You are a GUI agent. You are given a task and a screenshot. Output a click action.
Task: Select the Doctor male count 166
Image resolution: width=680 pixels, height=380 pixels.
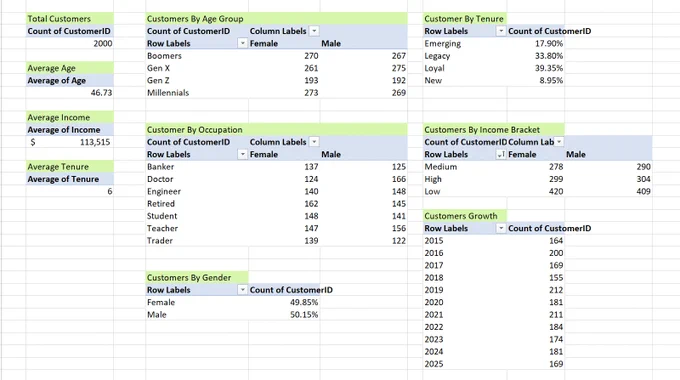click(364, 179)
